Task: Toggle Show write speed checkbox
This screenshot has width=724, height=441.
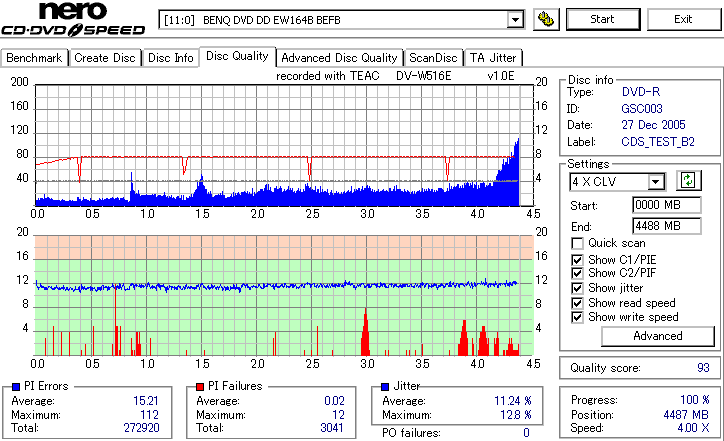Action: 577,317
